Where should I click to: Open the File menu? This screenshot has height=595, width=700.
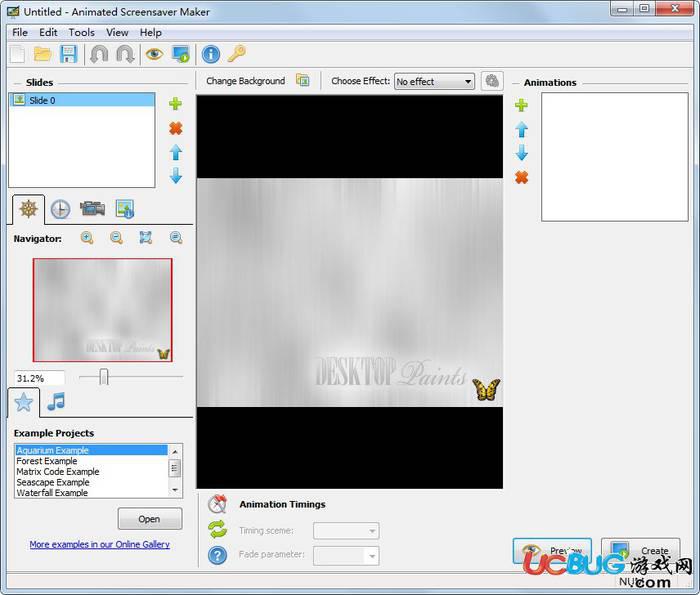[x=20, y=33]
